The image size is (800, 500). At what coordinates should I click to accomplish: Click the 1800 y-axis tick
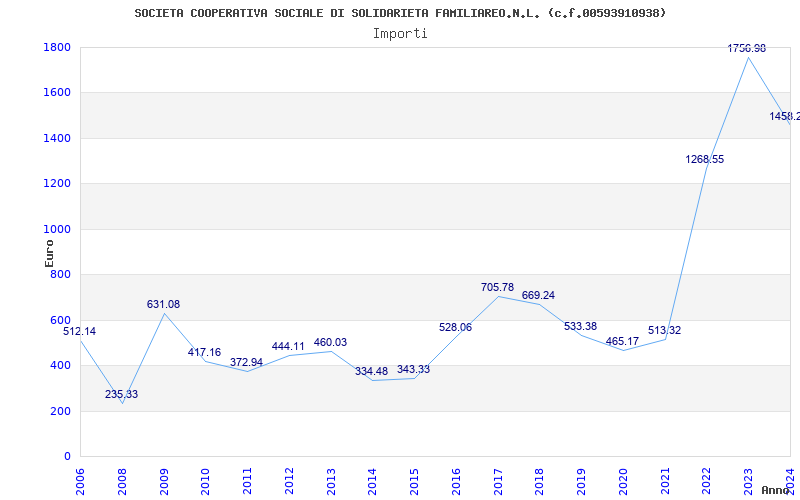(57, 47)
